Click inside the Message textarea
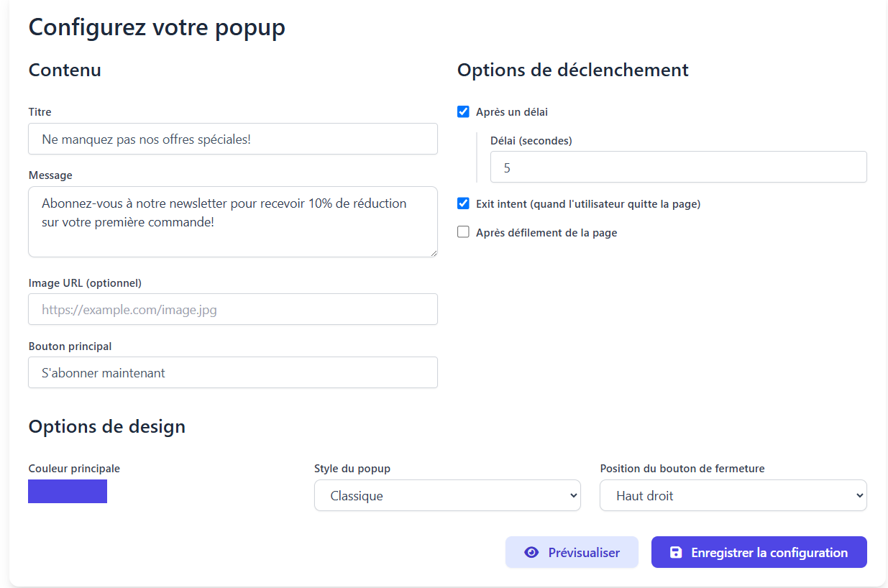The width and height of the screenshot is (888, 588). (x=233, y=222)
